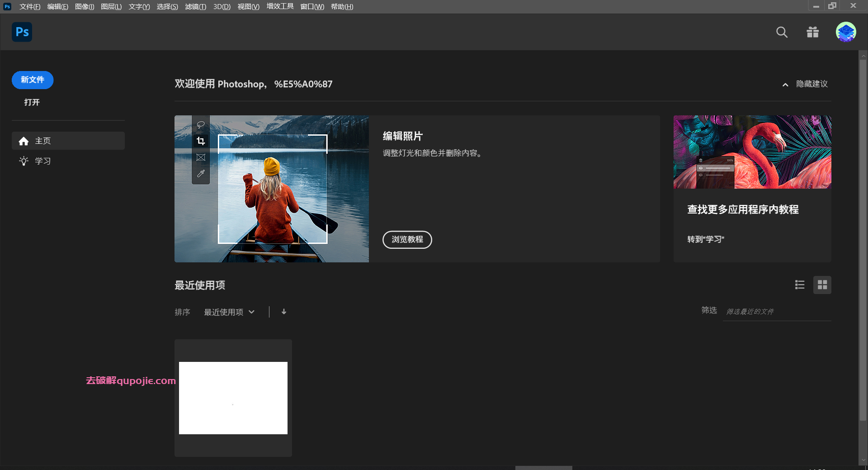The width and height of the screenshot is (868, 470).
Task: Open the 编辑(E) menu
Action: coord(58,6)
